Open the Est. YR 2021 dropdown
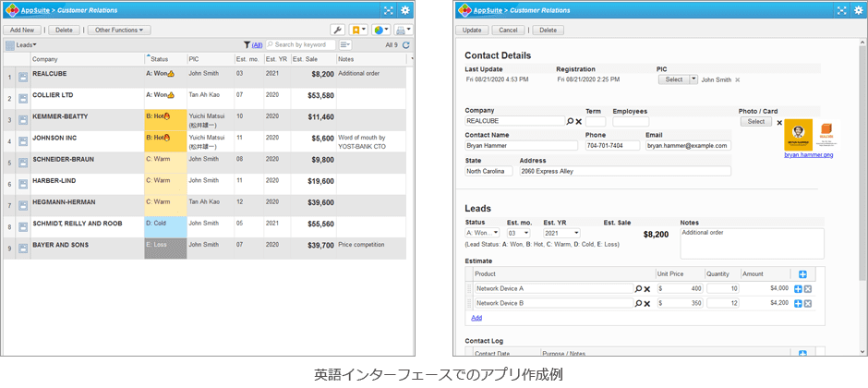 coord(561,234)
